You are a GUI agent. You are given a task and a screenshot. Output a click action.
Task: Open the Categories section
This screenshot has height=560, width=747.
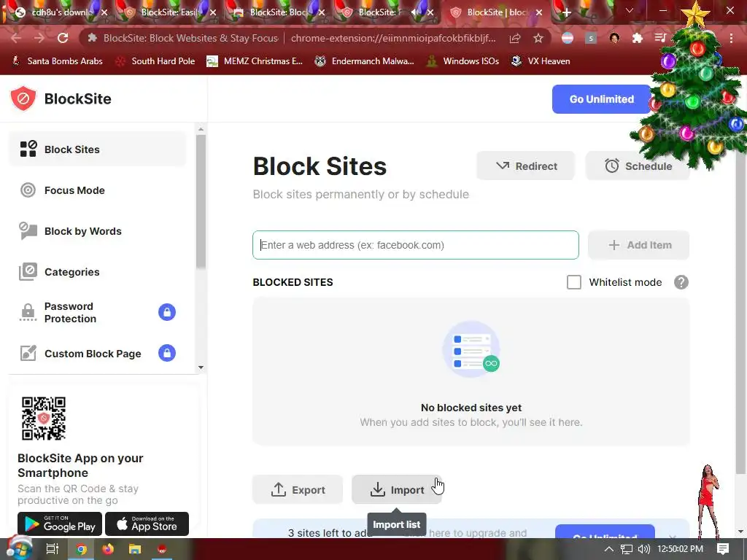[x=98, y=272]
